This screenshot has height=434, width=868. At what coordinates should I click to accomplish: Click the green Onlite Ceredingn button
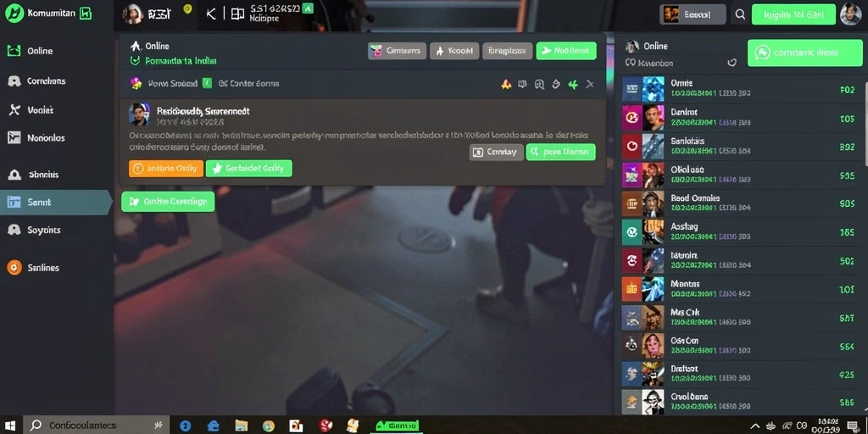point(168,202)
